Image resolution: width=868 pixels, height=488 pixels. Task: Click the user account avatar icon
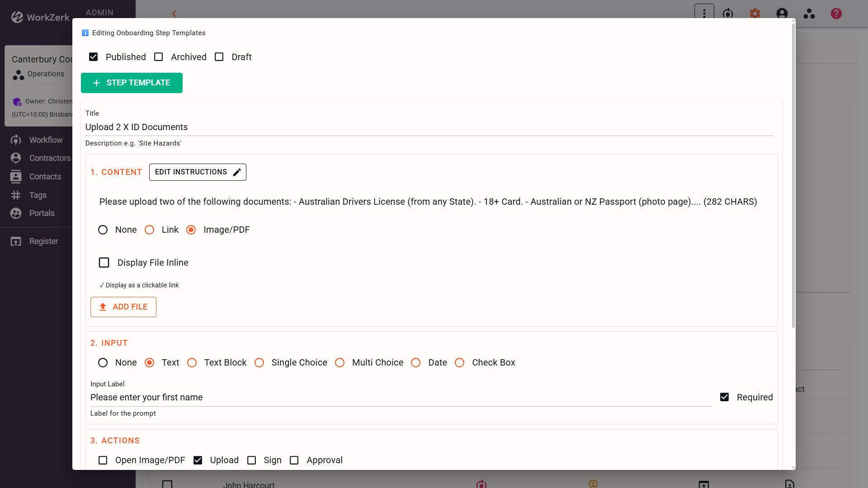(782, 14)
